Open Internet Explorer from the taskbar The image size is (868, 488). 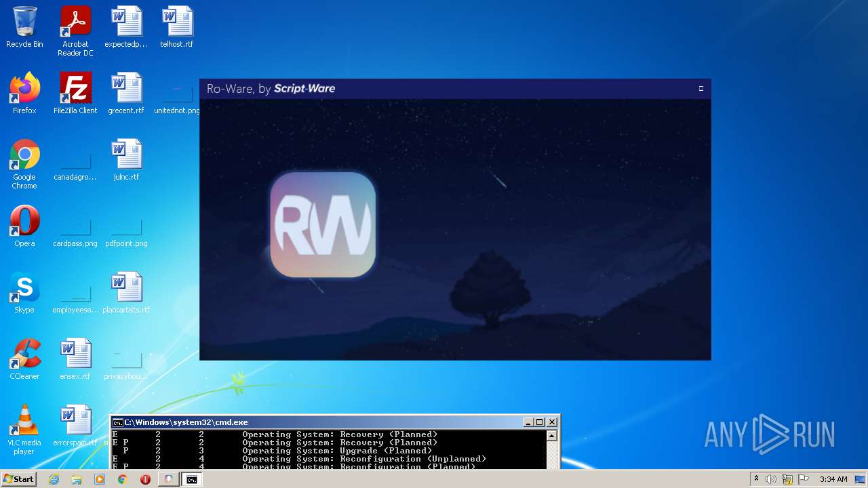[x=54, y=479]
